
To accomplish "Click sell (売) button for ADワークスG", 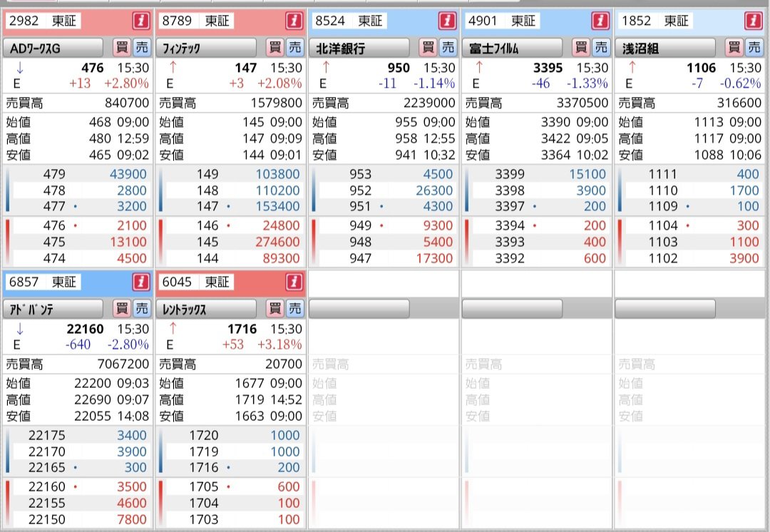I will 142,48.
